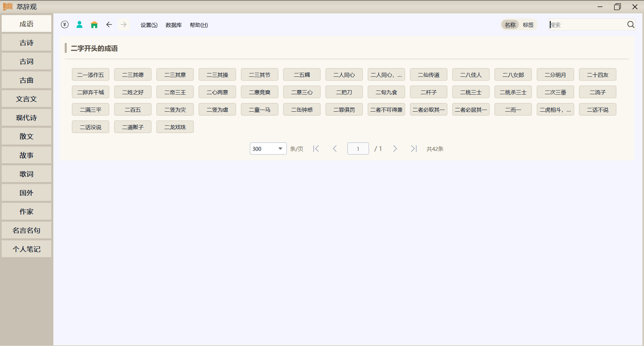Screen dimensions: 644x346
Task: Open the idiom 二话不说
Action: pos(598,110)
